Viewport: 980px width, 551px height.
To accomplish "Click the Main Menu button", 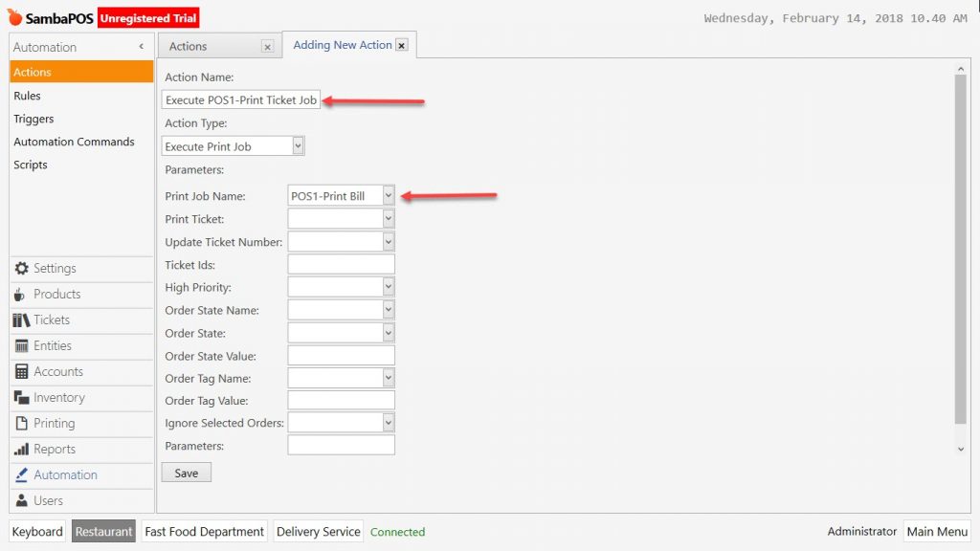I will (x=937, y=532).
